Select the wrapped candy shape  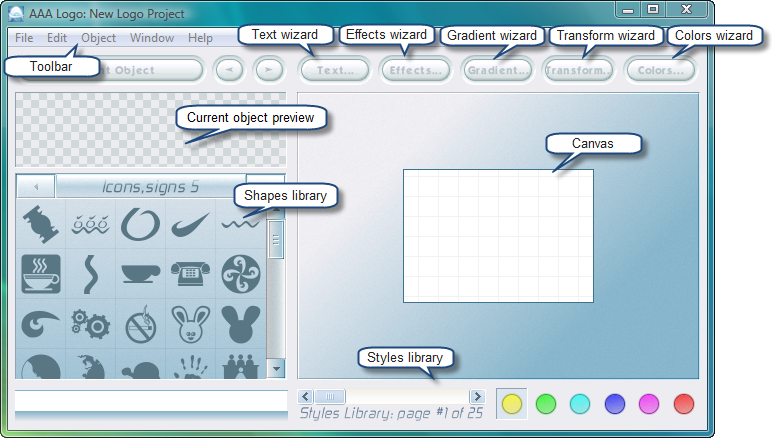pos(41,224)
